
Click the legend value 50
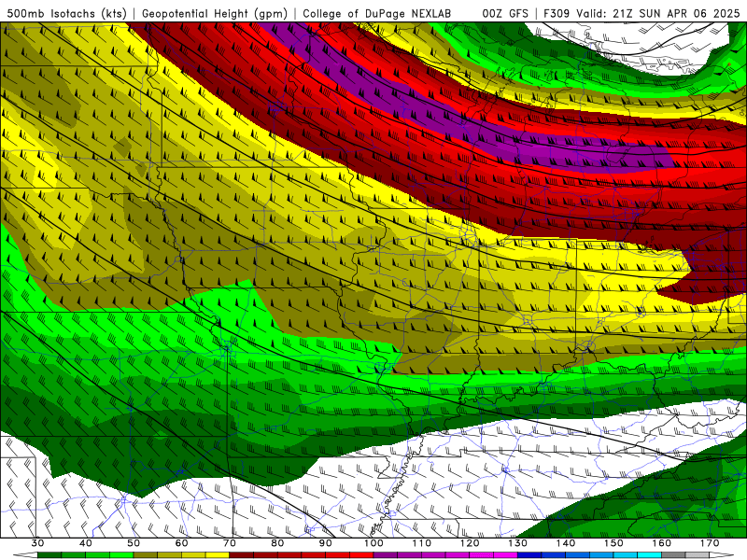coord(134,543)
